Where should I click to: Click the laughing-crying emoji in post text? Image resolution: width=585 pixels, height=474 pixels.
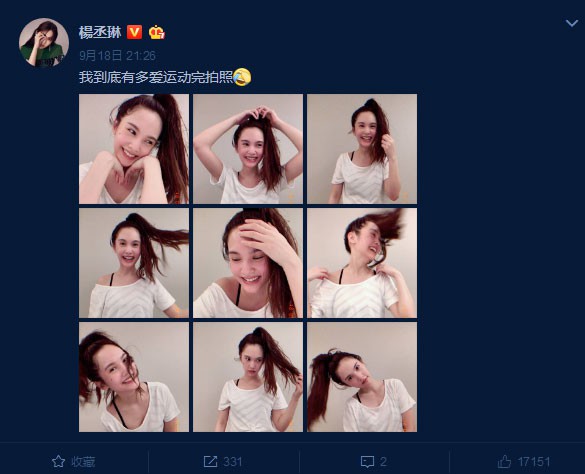[x=242, y=77]
